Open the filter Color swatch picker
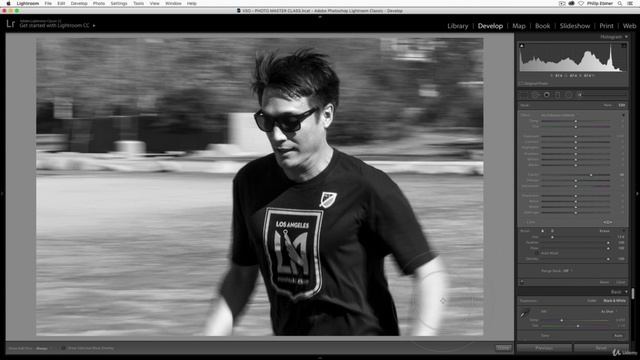The image size is (640, 360). click(608, 222)
